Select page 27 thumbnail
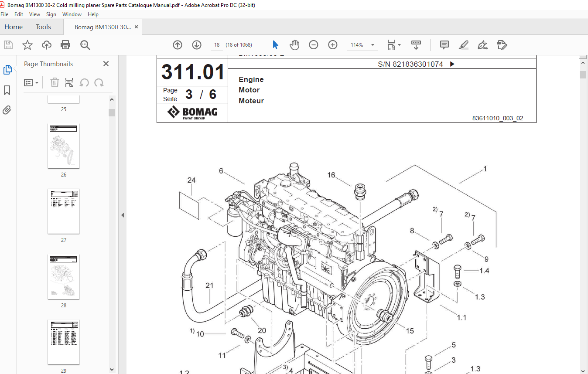 pyautogui.click(x=64, y=211)
